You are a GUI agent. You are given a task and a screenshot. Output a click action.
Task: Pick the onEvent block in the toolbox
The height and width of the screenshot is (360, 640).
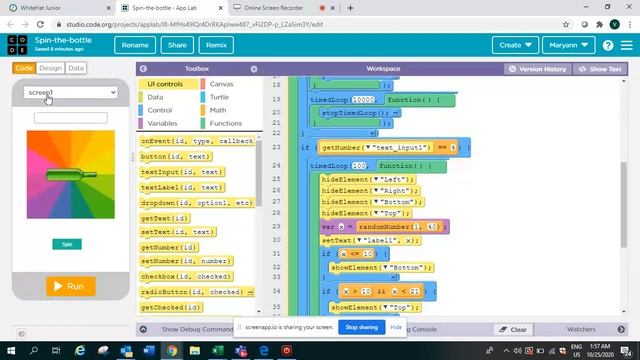click(197, 141)
